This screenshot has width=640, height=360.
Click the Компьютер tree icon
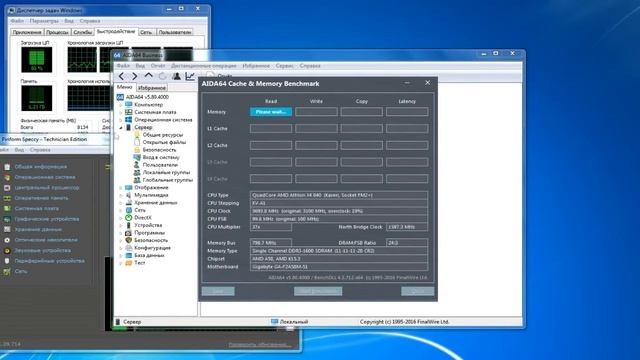click(x=129, y=104)
